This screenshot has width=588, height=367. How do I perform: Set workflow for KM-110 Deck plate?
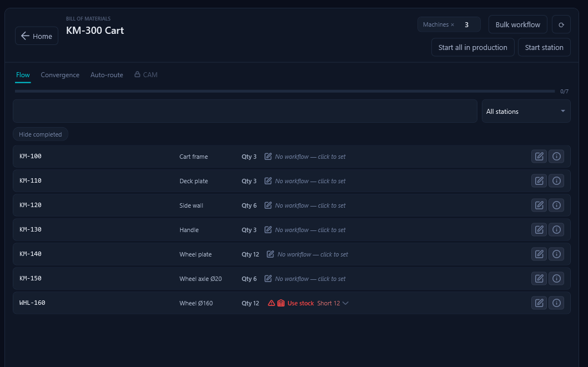tap(305, 181)
